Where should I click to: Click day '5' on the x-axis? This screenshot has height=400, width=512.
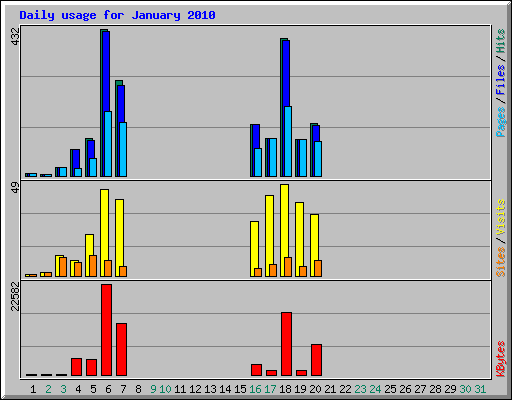(93, 389)
